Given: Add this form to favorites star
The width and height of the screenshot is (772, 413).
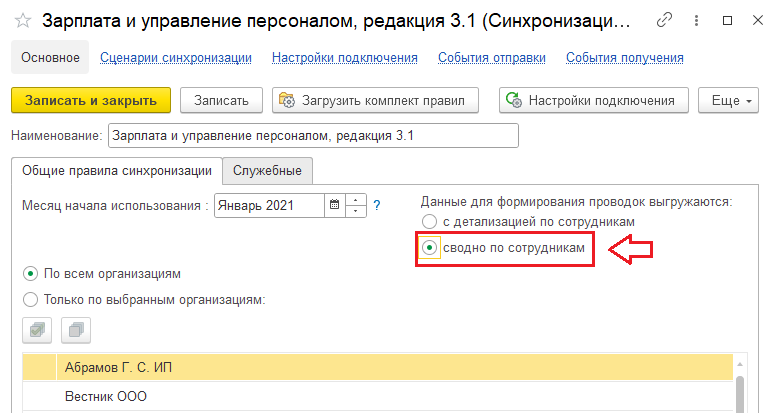Looking at the screenshot, I should pos(23,21).
